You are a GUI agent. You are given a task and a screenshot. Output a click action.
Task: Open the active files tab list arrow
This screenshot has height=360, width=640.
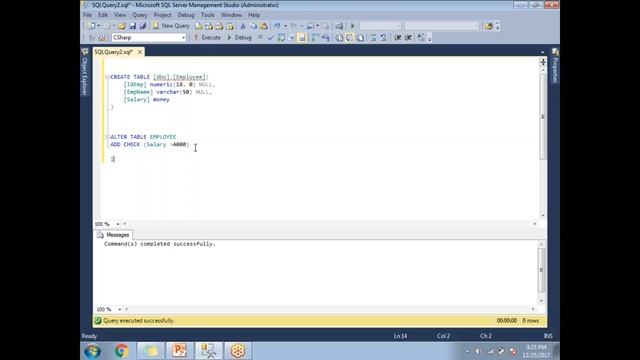click(542, 52)
